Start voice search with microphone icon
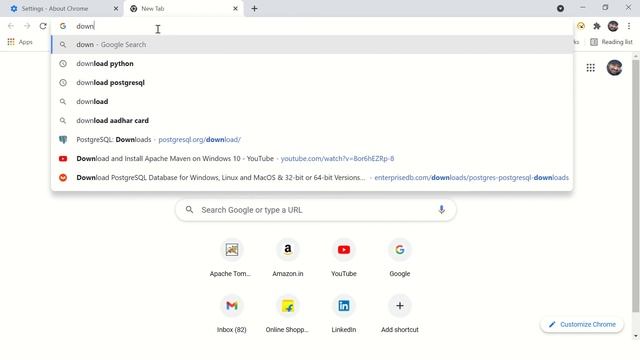 point(441,210)
